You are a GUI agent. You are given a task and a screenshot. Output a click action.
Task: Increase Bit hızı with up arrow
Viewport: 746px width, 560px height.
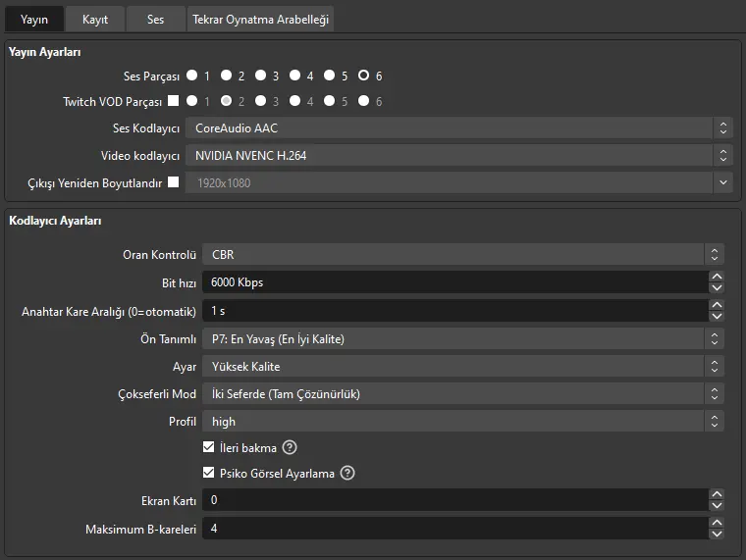[x=717, y=277]
